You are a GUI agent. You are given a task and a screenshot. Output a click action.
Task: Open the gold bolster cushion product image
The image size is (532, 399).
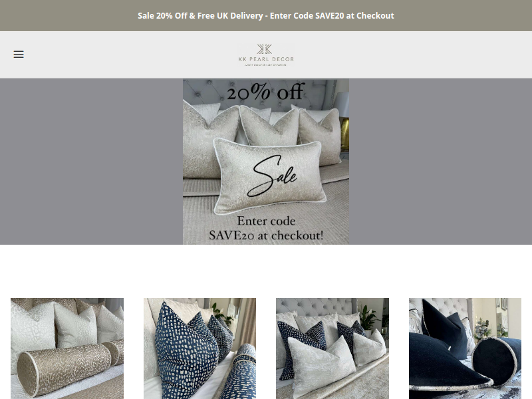pyautogui.click(x=67, y=348)
